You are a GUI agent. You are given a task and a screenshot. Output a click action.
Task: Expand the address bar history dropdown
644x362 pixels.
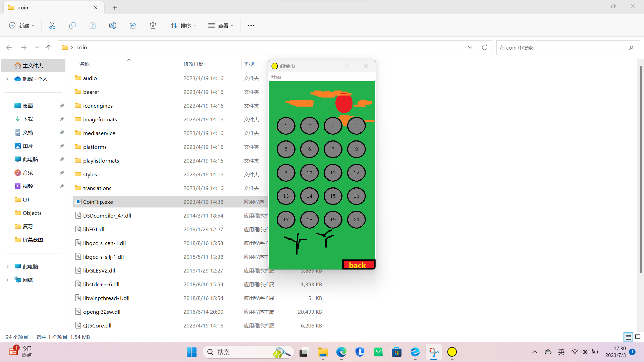point(470,48)
